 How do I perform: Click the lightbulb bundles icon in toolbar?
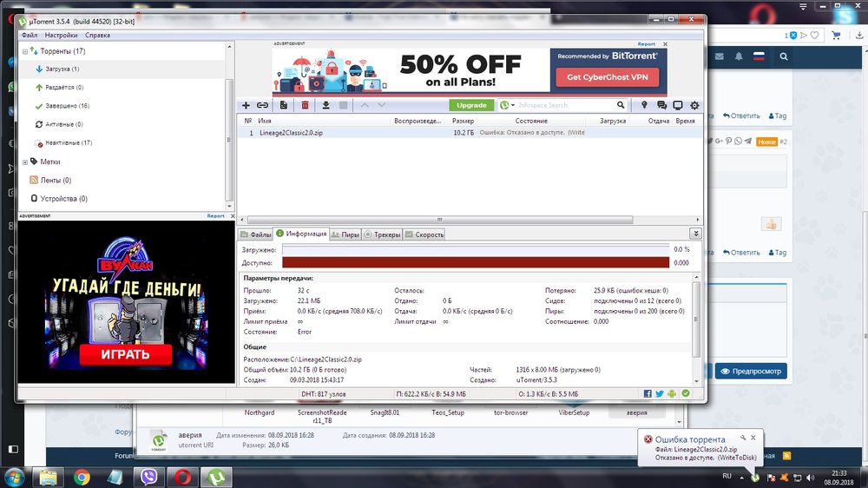645,105
